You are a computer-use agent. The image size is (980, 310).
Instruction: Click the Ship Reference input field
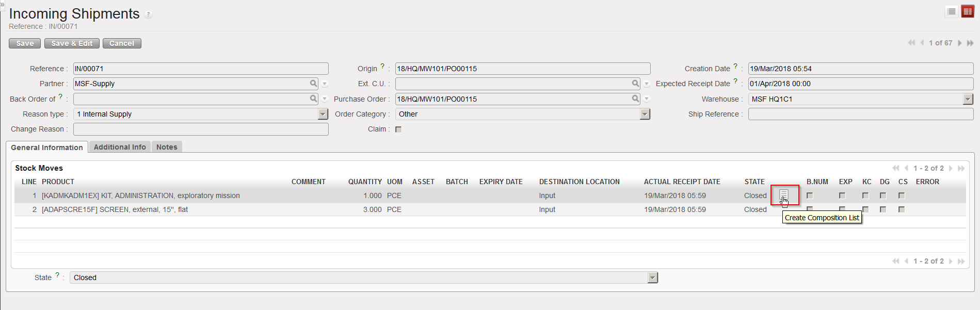(860, 114)
